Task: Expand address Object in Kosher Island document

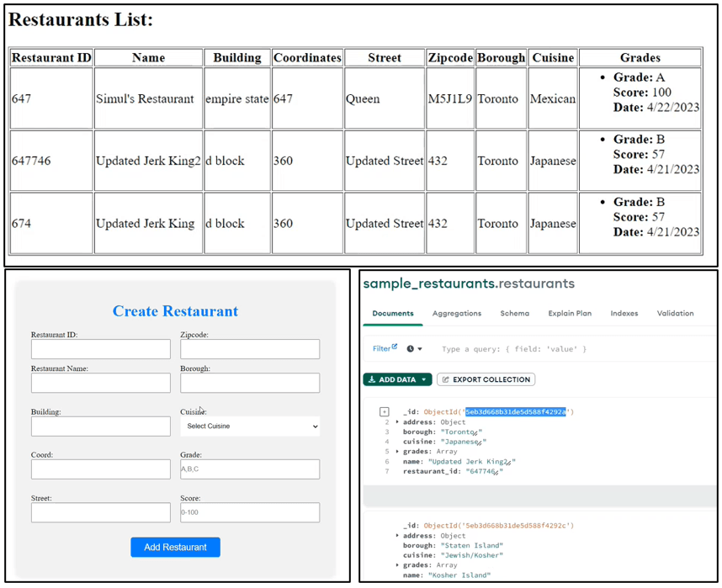Action: coord(397,536)
